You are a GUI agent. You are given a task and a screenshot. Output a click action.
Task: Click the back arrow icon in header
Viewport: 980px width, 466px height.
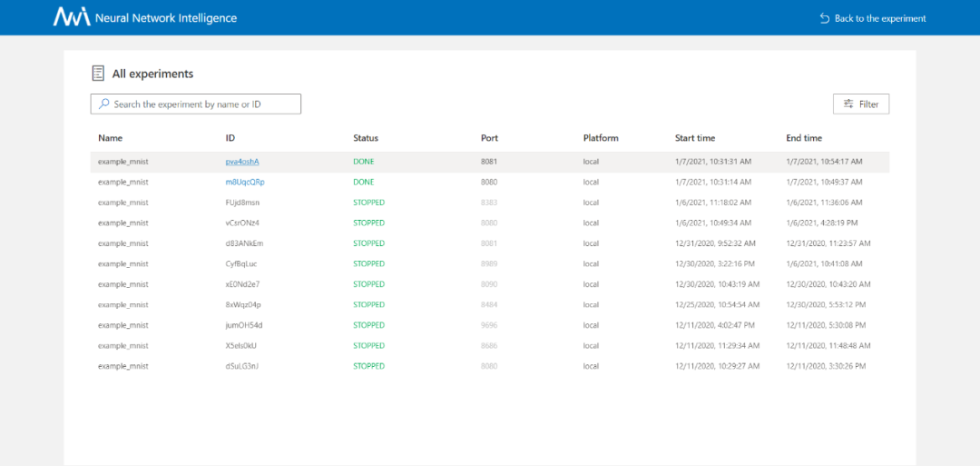pos(824,18)
